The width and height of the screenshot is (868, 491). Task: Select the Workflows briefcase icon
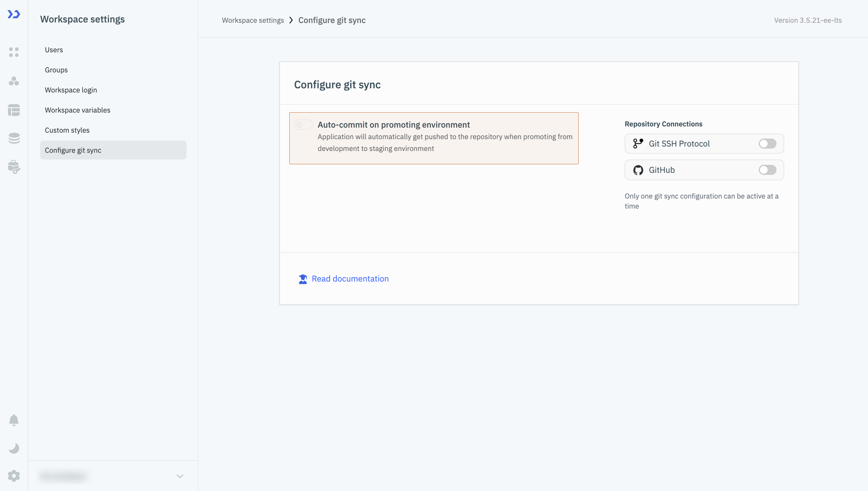[x=14, y=167]
